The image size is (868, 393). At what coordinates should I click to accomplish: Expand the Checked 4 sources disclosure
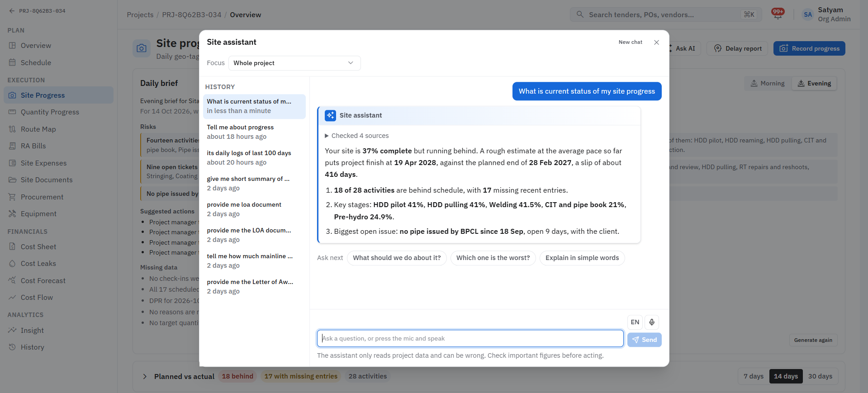tap(357, 136)
